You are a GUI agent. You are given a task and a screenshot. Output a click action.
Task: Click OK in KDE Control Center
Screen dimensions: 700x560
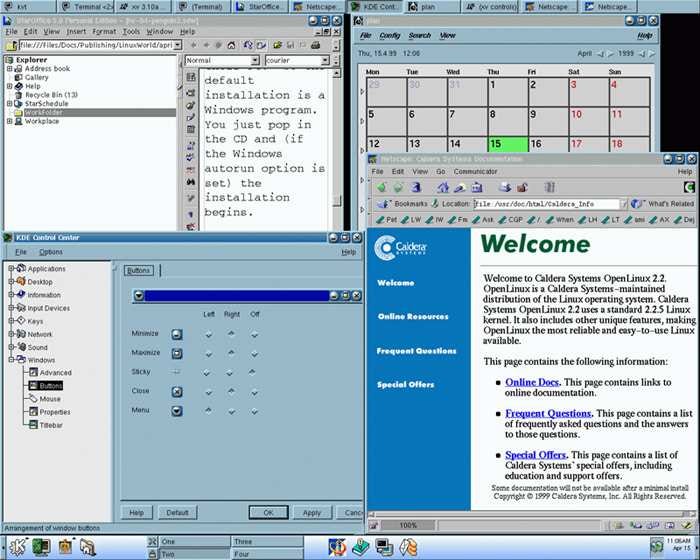(x=268, y=512)
